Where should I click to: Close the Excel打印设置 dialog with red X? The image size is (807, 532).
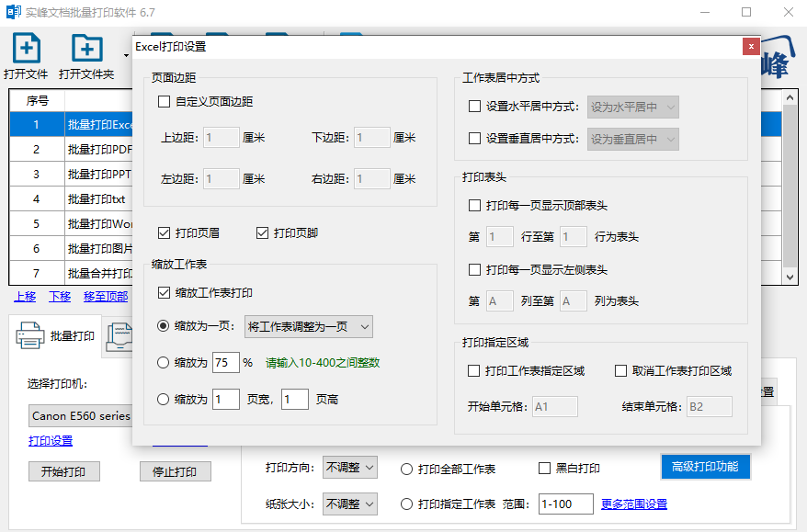[751, 46]
